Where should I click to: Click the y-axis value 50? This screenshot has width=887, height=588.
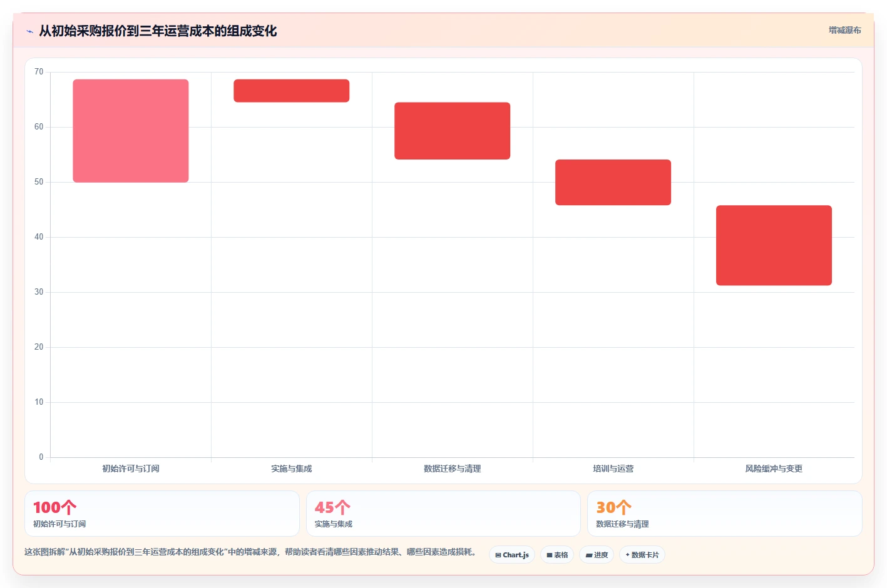point(39,182)
